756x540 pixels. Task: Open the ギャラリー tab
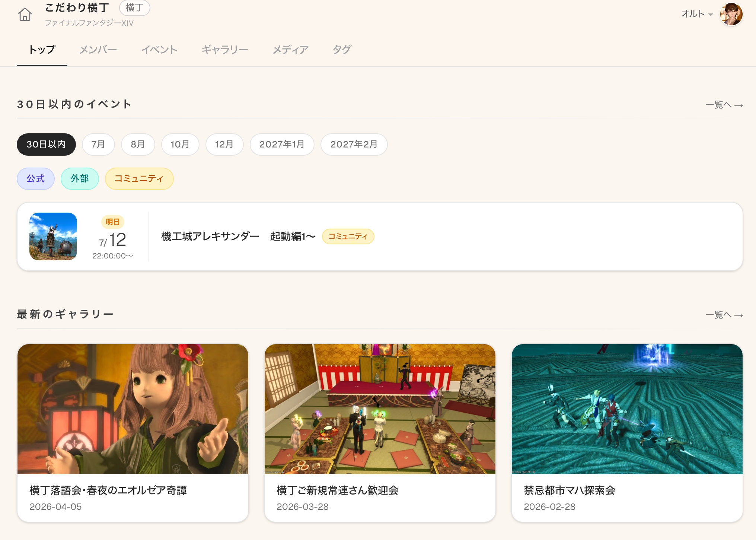pos(225,50)
